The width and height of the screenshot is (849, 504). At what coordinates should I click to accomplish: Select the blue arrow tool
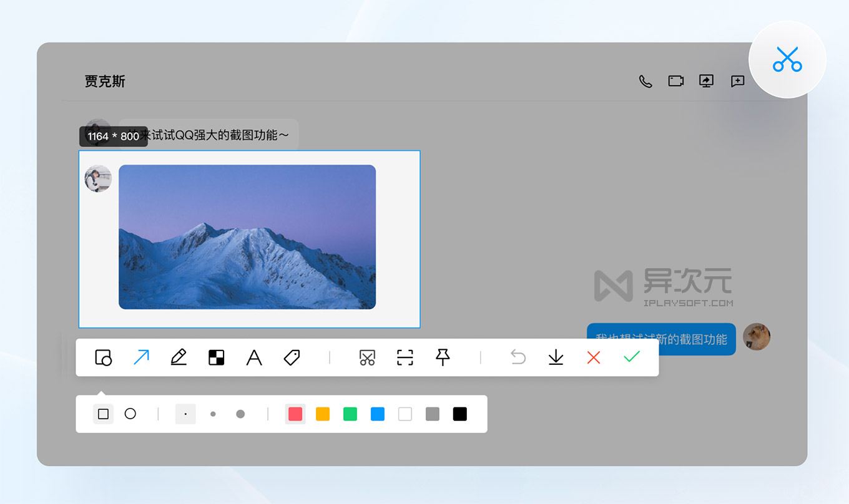141,357
